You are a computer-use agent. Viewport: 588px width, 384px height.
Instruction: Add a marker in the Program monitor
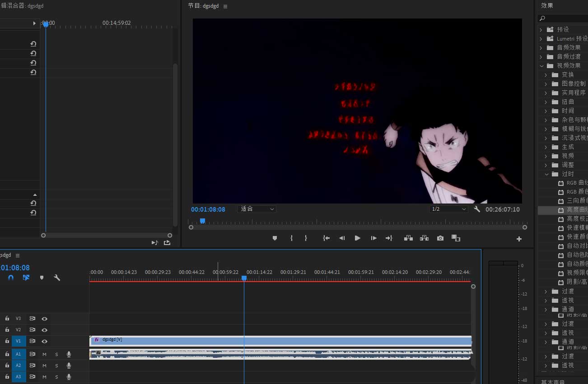pos(275,238)
